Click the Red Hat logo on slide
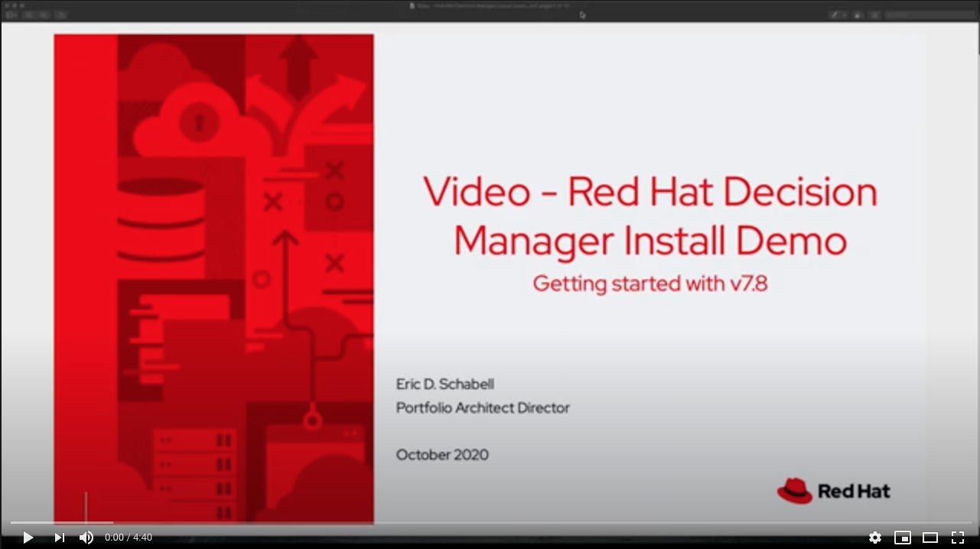The height and width of the screenshot is (549, 980). pyautogui.click(x=833, y=491)
